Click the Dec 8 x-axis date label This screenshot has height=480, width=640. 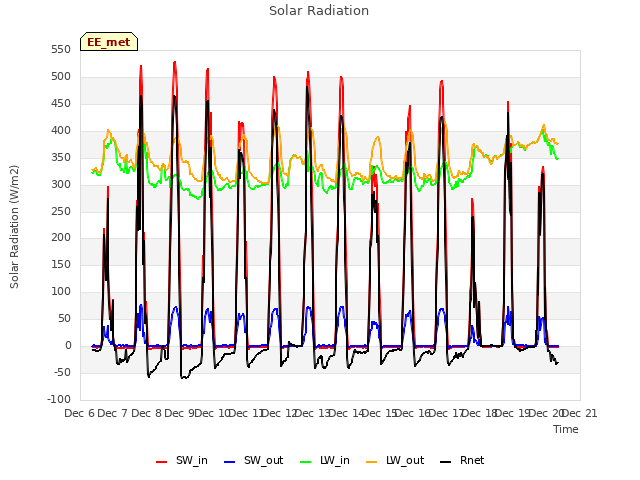pos(146,413)
